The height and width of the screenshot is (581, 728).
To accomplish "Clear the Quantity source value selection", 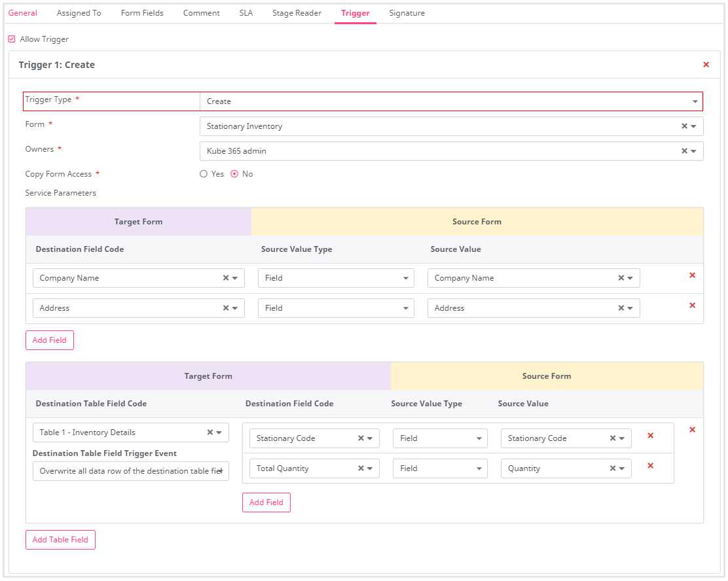I will pyautogui.click(x=613, y=468).
